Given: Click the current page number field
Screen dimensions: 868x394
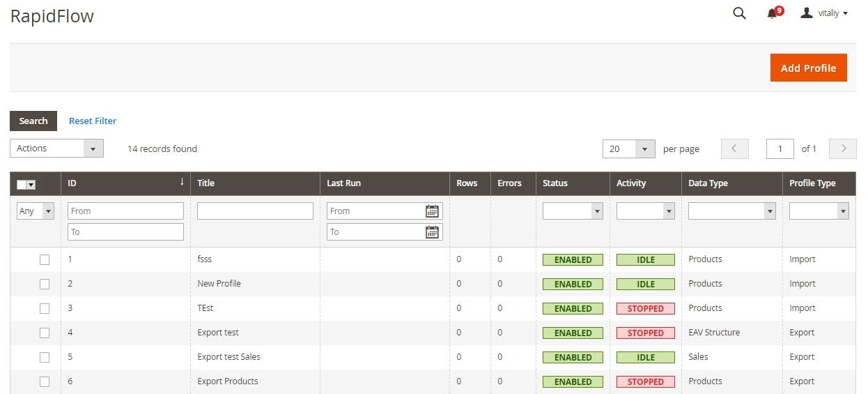Looking at the screenshot, I should pyautogui.click(x=780, y=149).
